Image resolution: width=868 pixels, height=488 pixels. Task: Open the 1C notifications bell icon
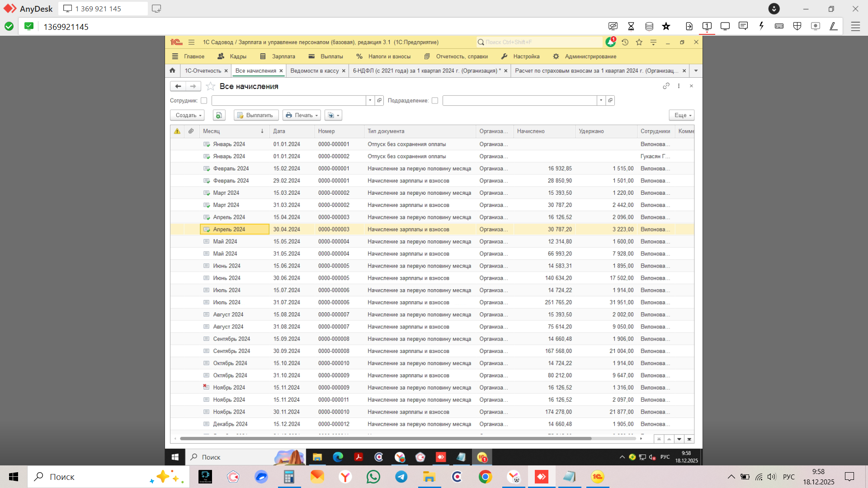click(610, 42)
